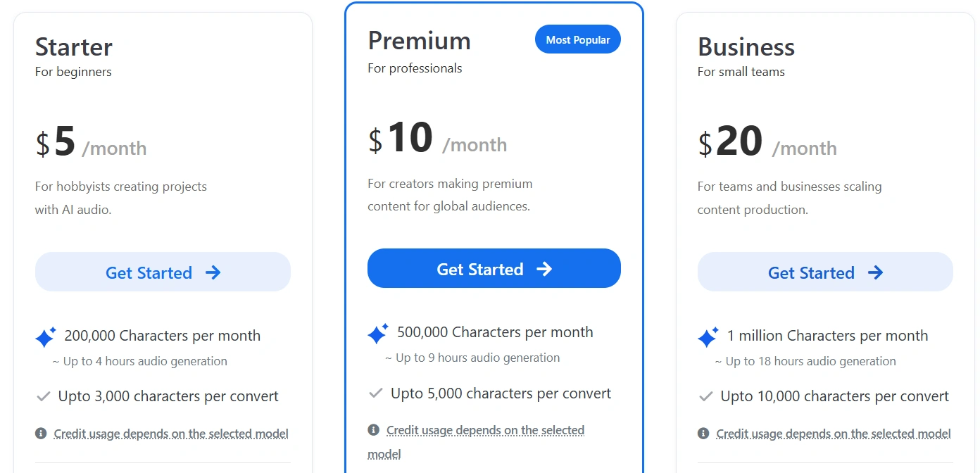This screenshot has height=473, width=980.
Task: Click the sparkle icon in the Starter plan
Action: coord(46,337)
